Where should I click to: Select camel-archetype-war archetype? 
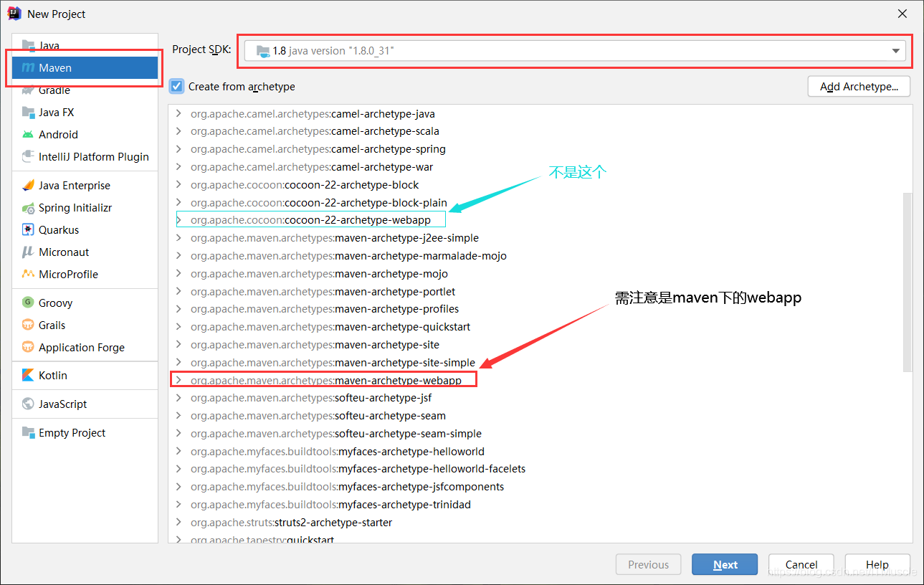pyautogui.click(x=312, y=167)
